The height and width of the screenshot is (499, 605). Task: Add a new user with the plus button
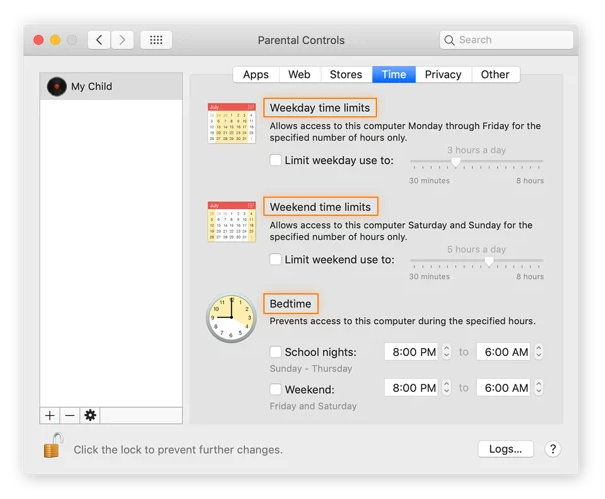(50, 415)
